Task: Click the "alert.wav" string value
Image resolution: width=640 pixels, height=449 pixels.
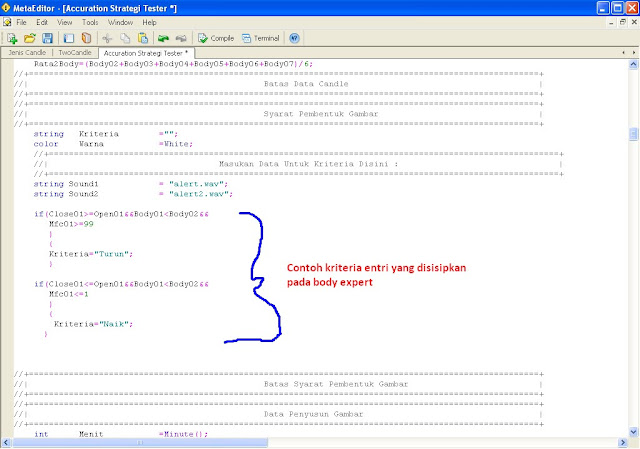Action: (x=196, y=184)
